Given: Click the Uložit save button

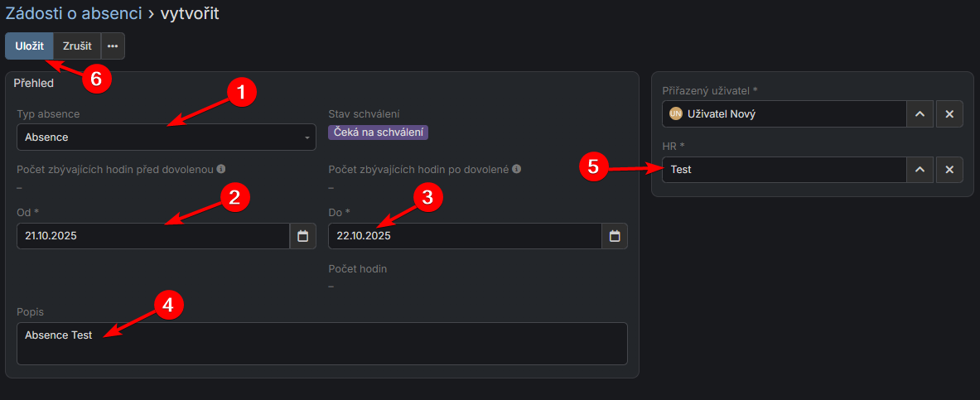Looking at the screenshot, I should [29, 46].
